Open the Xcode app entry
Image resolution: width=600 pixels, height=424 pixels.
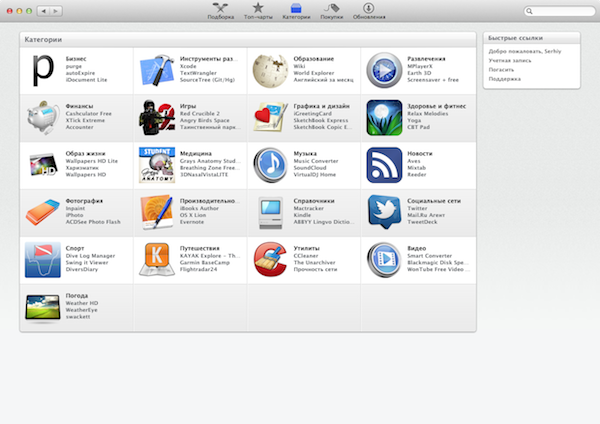188,66
